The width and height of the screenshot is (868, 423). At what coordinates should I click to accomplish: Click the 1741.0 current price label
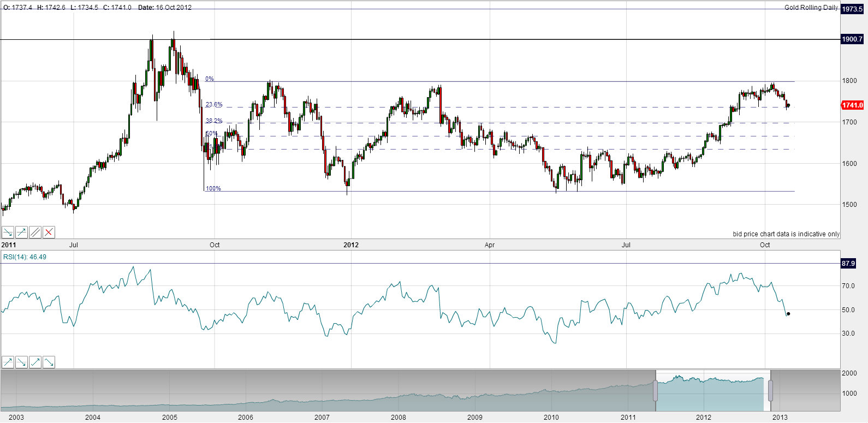[852, 105]
